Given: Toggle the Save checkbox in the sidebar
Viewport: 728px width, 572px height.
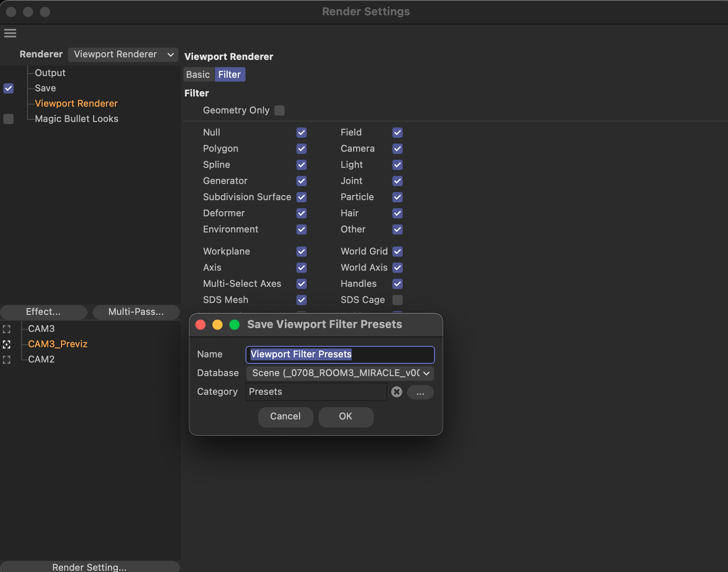Looking at the screenshot, I should pos(8,88).
